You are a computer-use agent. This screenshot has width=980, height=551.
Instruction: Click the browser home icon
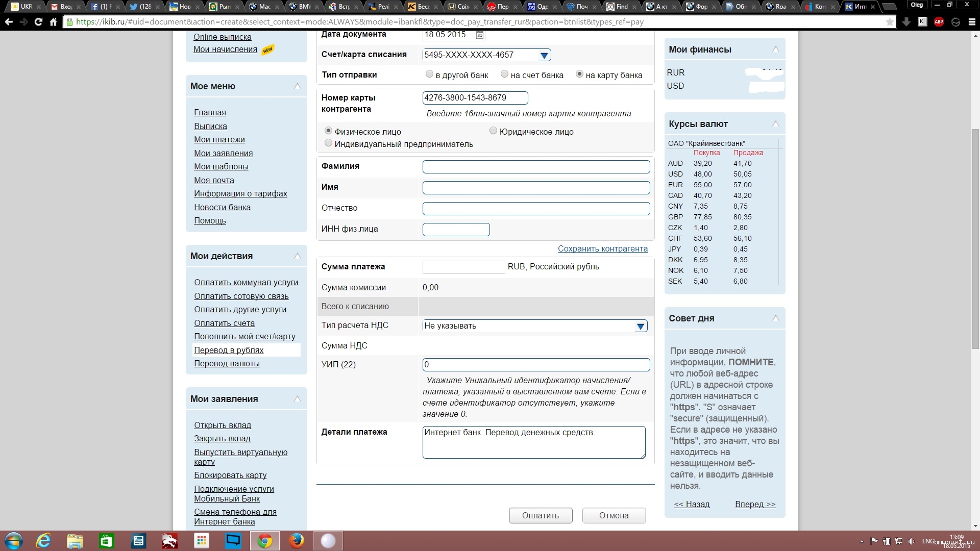[53, 22]
